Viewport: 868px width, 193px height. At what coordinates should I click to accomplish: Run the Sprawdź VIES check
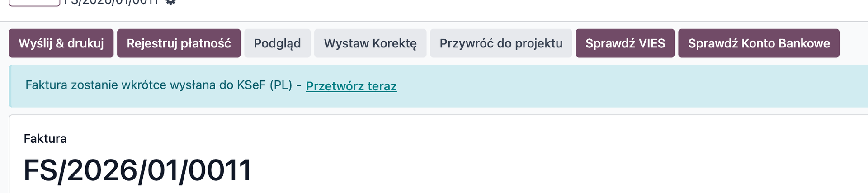coord(625,43)
